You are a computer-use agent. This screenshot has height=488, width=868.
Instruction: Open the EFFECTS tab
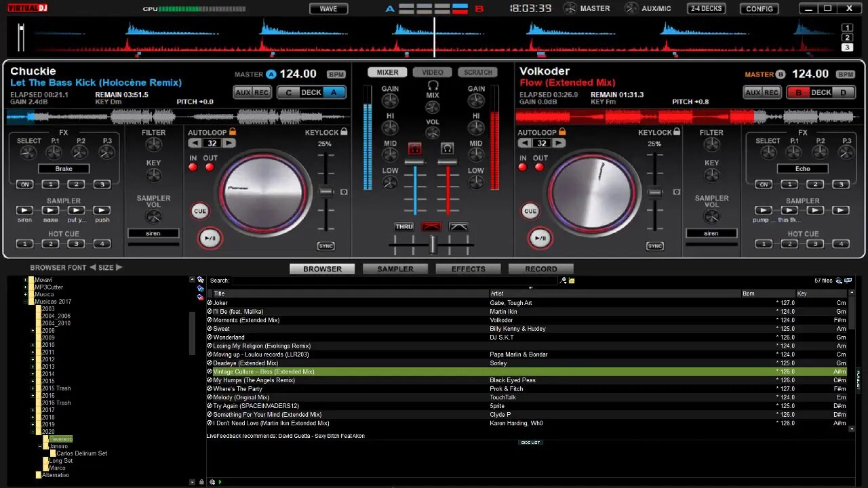pyautogui.click(x=469, y=269)
